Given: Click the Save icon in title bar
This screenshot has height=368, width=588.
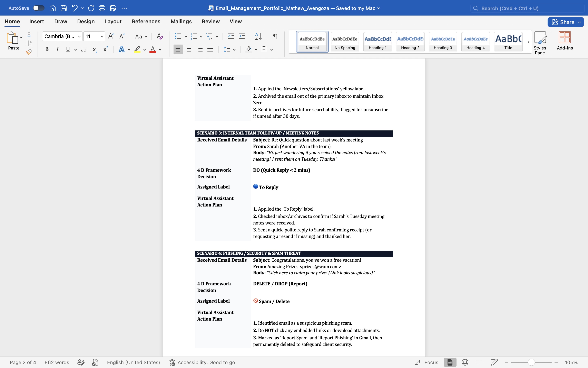Looking at the screenshot, I should pyautogui.click(x=64, y=8).
